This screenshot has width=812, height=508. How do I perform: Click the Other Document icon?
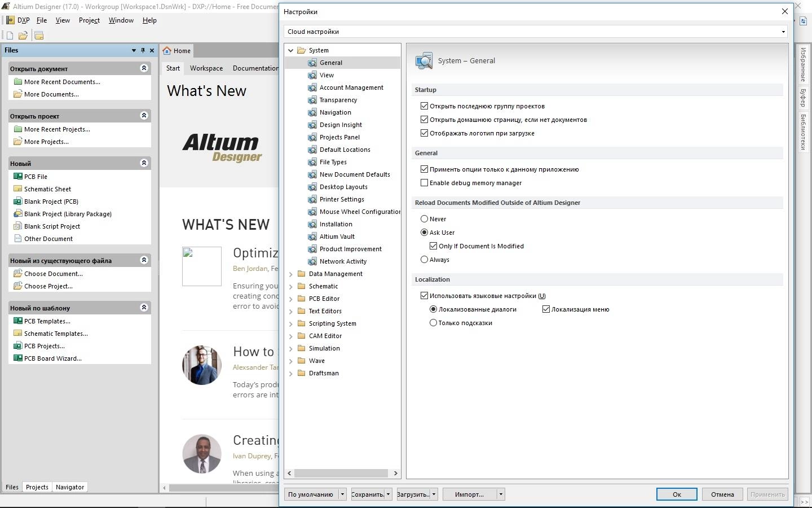18,239
